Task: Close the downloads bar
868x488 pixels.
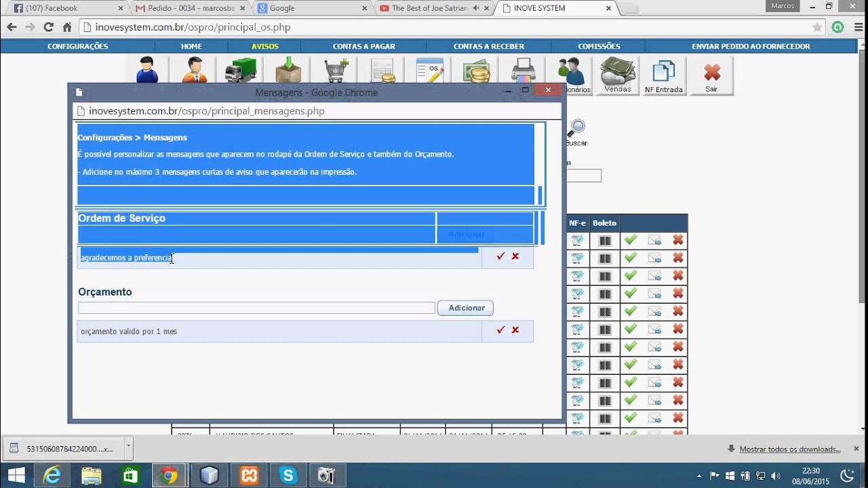Action: tap(856, 448)
